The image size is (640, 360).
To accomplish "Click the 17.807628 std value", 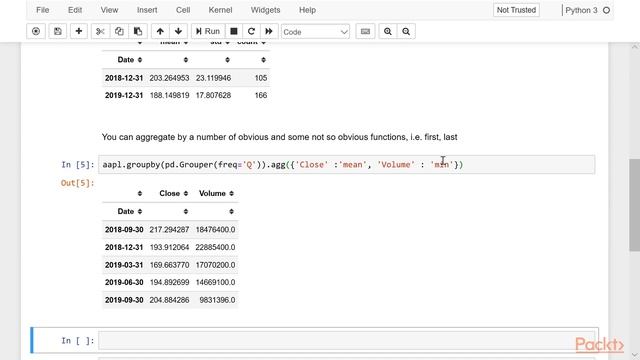I will (213, 96).
